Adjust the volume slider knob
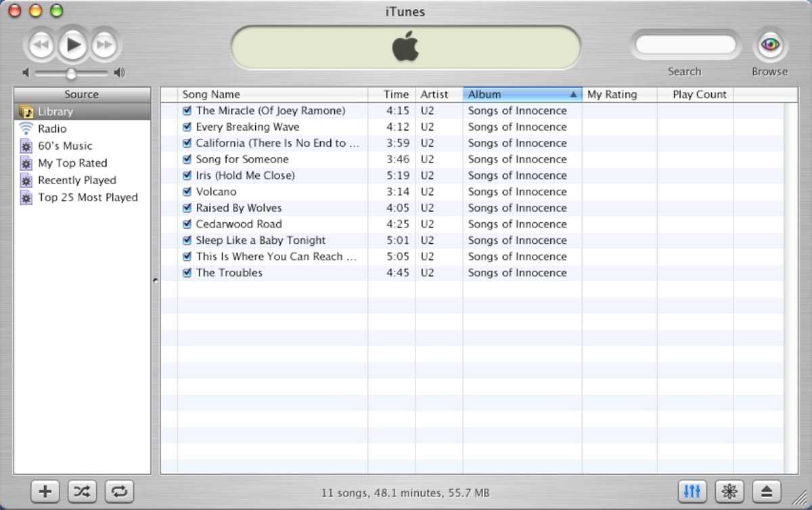 coord(71,73)
